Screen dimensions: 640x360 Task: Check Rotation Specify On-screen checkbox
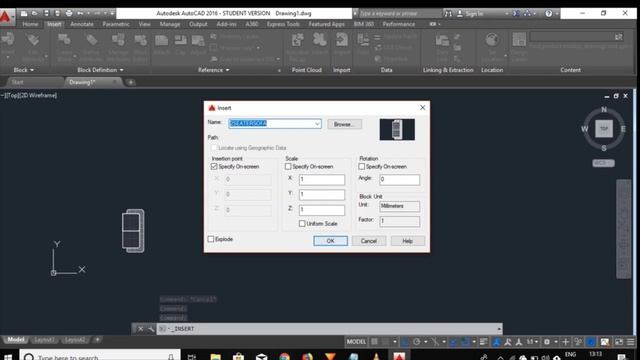click(362, 167)
